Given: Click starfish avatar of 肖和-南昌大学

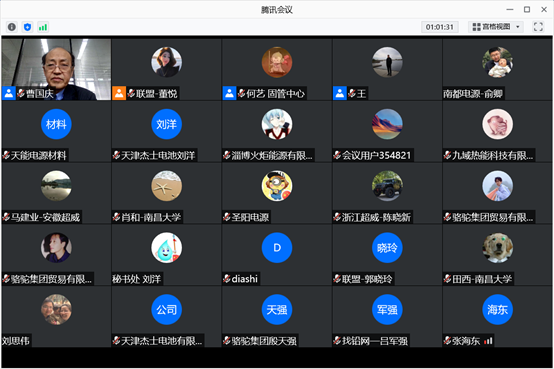Looking at the screenshot, I should coord(166,186).
